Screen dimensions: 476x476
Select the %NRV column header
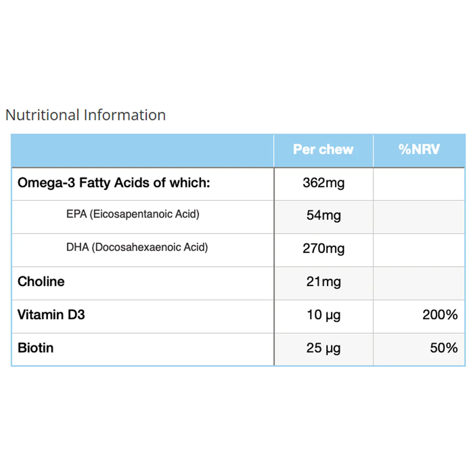419,149
